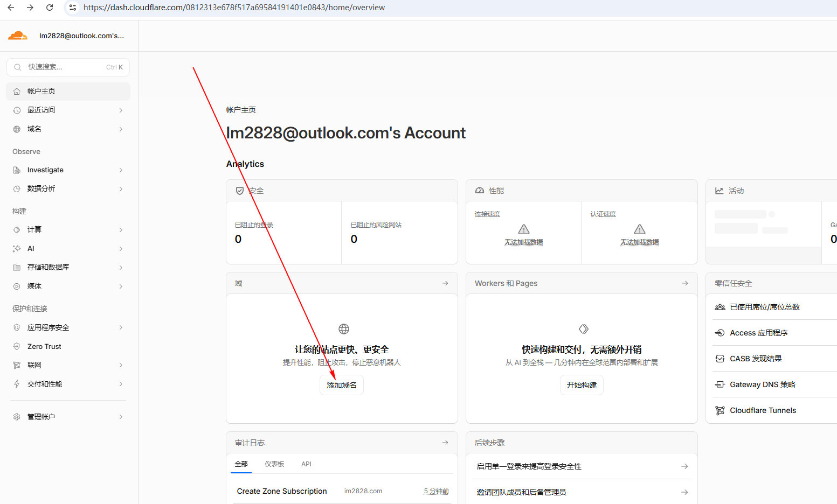The width and height of the screenshot is (837, 504).
Task: Open the 域 card arrow
Action: (445, 283)
